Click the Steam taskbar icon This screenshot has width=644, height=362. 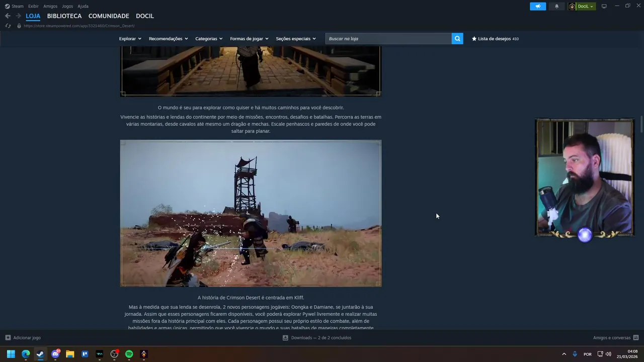click(x=40, y=354)
